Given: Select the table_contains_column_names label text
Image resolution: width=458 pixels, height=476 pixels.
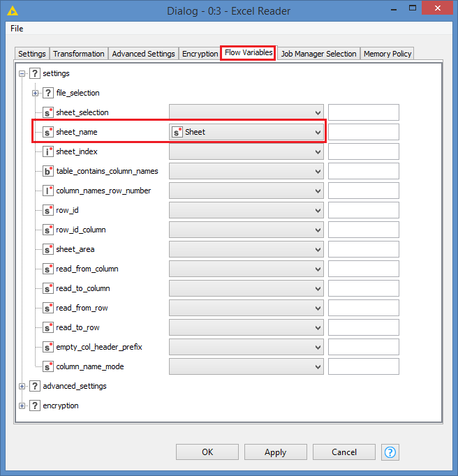Looking at the screenshot, I should [x=108, y=171].
